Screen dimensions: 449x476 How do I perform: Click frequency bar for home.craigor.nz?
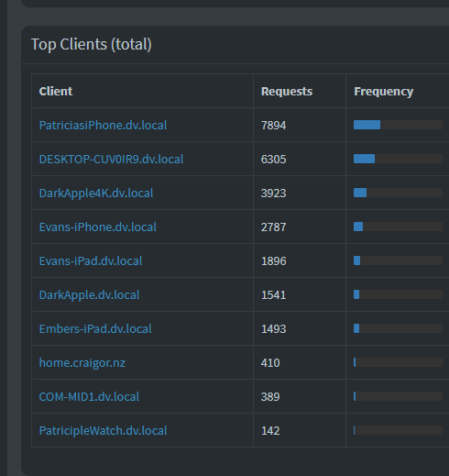pyautogui.click(x=398, y=362)
